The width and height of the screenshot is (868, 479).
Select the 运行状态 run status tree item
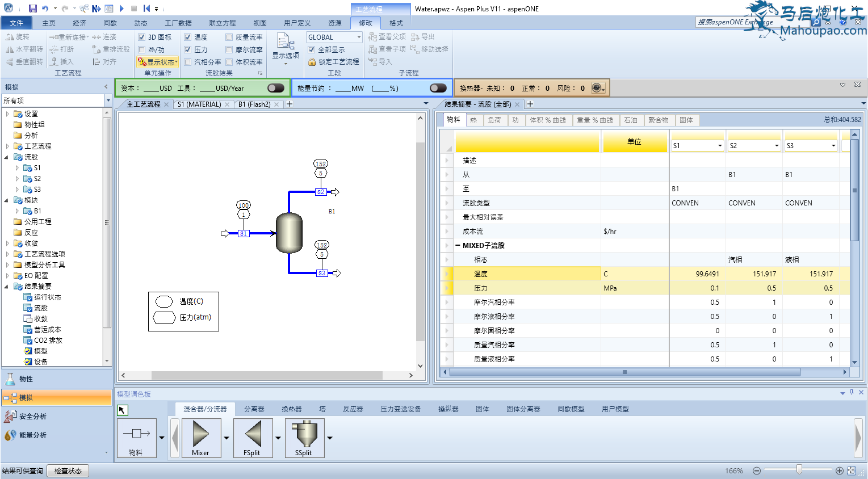47,297
